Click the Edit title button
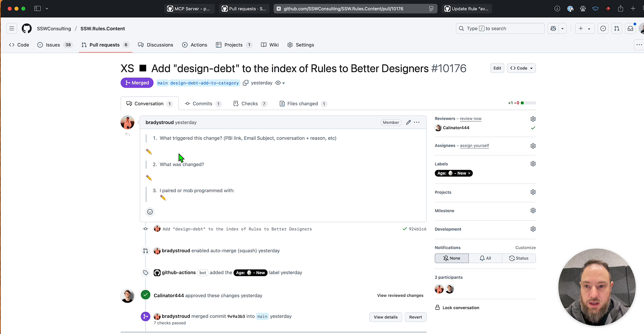This screenshot has height=334, width=644. click(x=497, y=68)
